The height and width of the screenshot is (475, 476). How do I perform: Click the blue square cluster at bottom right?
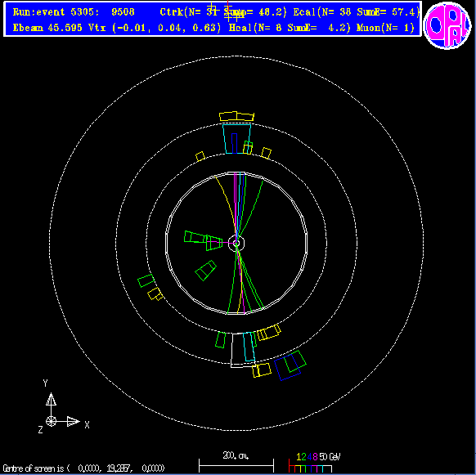tap(288, 367)
